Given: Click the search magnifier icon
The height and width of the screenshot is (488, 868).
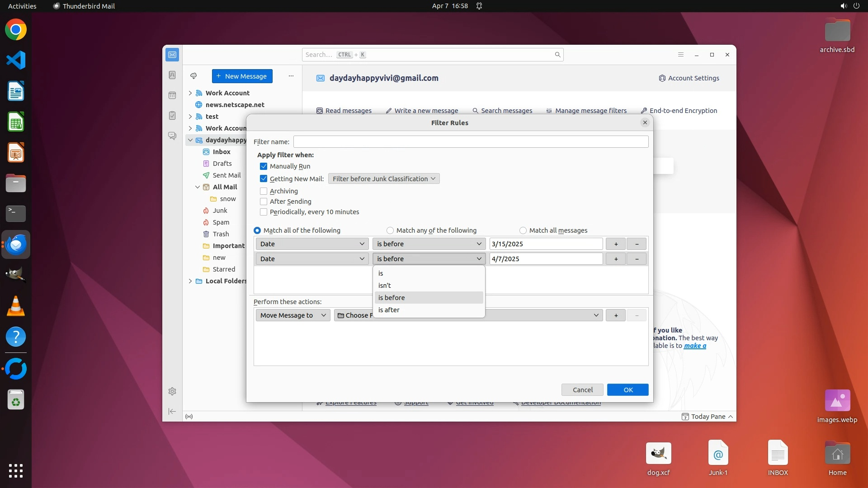Looking at the screenshot, I should click(x=557, y=55).
